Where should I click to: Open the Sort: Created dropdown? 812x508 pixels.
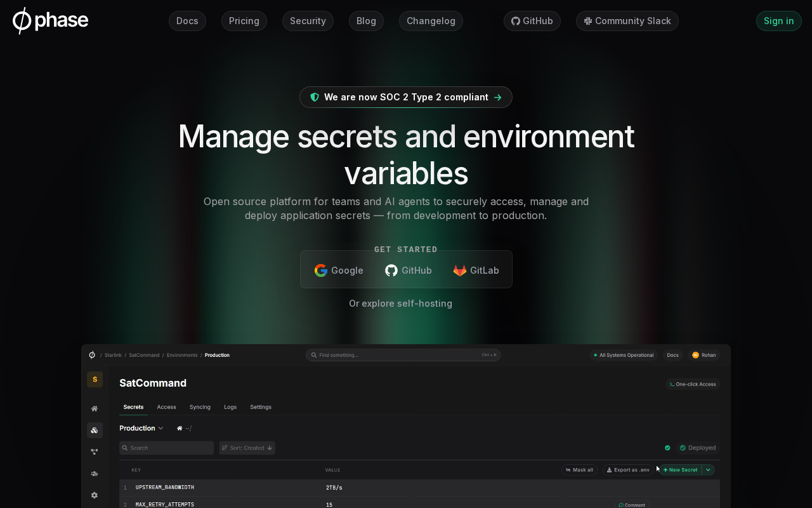pyautogui.click(x=247, y=448)
